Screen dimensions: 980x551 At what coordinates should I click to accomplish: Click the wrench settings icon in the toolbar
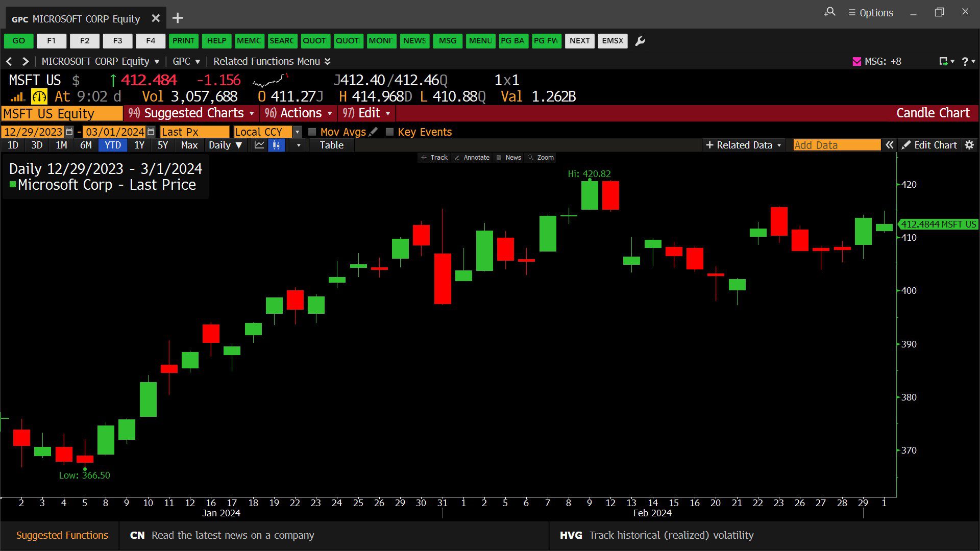point(640,41)
